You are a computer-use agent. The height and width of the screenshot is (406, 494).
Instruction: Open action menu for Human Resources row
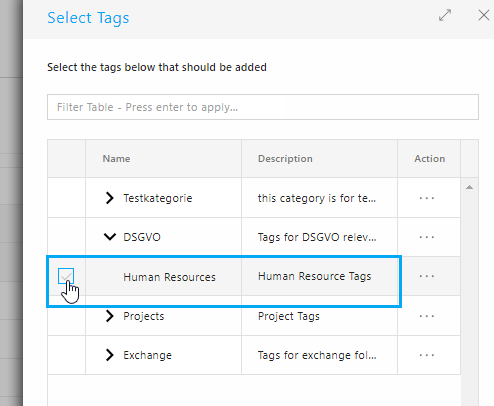click(427, 276)
